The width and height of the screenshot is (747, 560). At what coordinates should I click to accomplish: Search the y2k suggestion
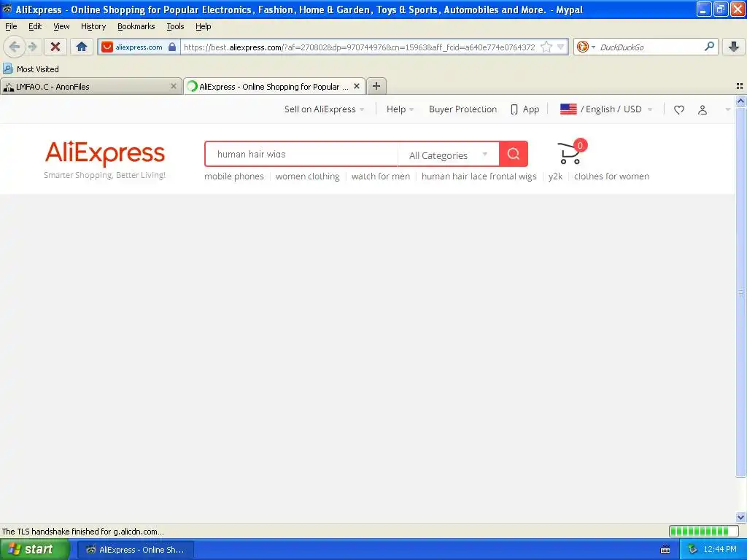coord(555,176)
